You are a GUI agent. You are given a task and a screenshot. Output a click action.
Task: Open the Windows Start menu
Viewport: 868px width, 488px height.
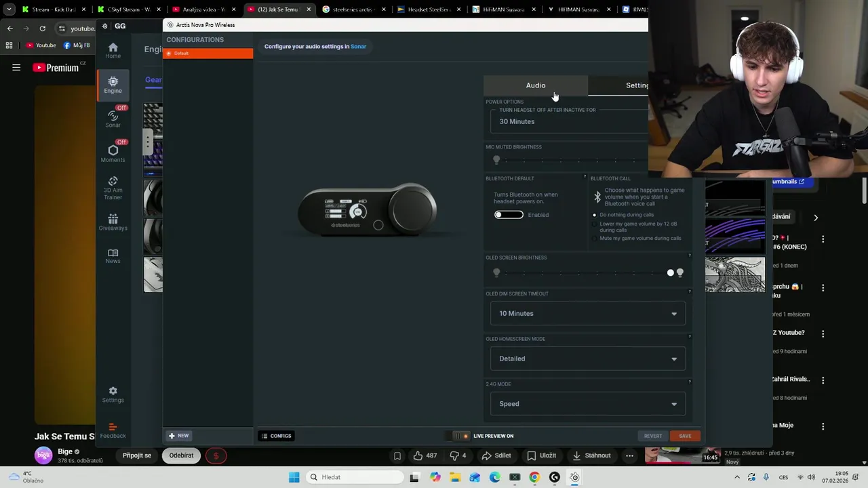pyautogui.click(x=294, y=477)
